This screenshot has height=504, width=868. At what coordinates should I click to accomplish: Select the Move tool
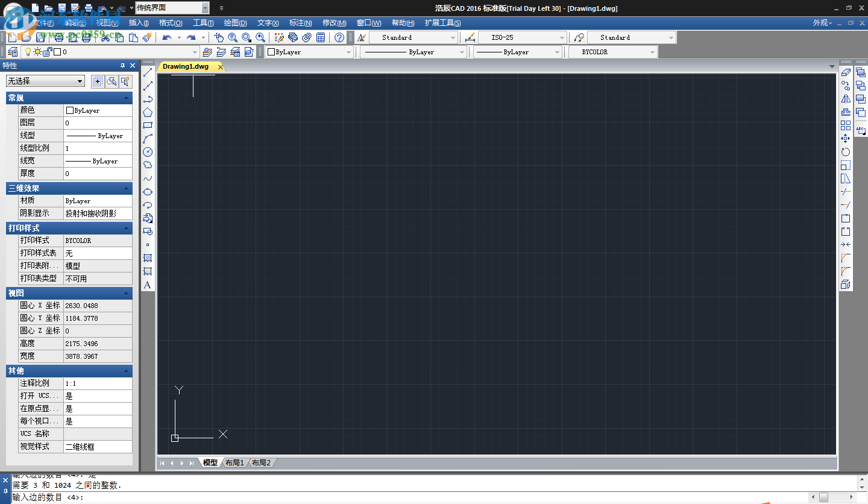point(846,139)
